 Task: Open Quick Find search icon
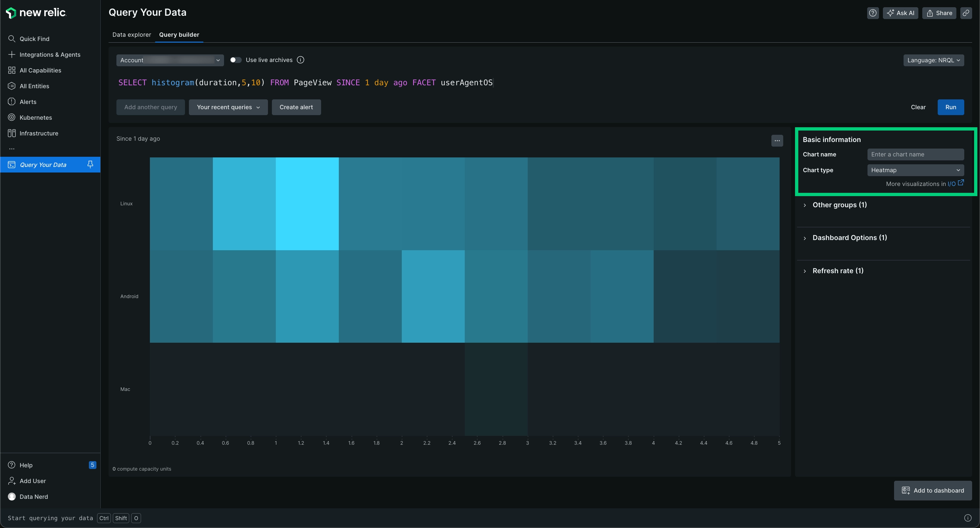pyautogui.click(x=12, y=39)
